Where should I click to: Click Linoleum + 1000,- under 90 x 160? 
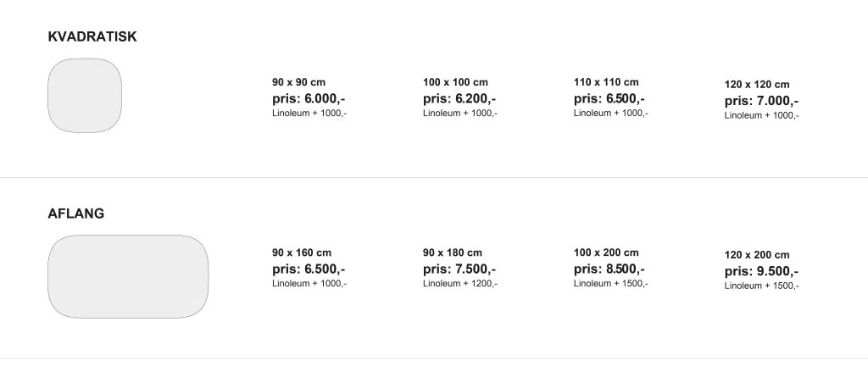(309, 283)
